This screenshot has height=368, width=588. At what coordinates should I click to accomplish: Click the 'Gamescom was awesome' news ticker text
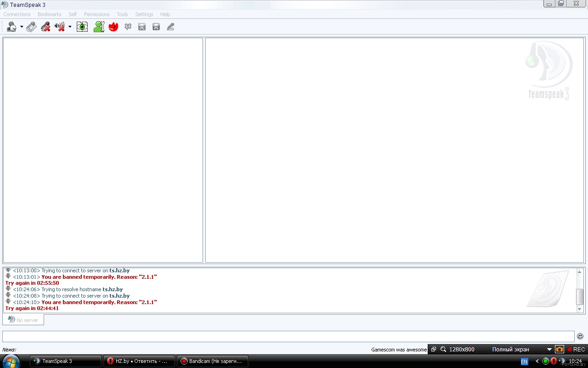coord(399,350)
